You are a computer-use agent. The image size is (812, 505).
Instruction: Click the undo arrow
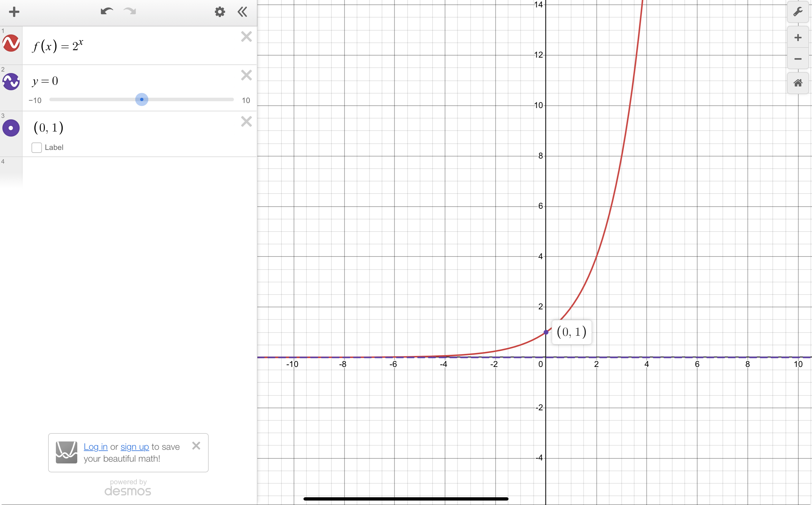click(x=106, y=11)
